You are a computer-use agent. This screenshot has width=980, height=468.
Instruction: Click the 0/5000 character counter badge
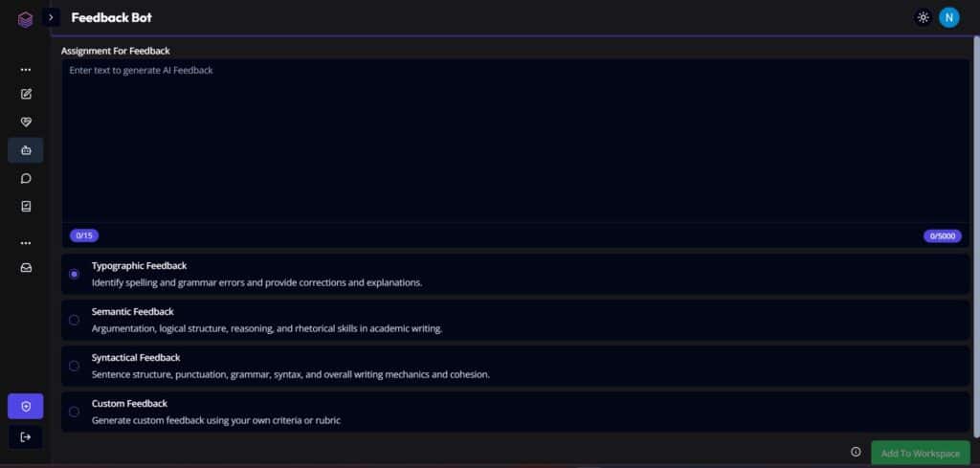943,236
